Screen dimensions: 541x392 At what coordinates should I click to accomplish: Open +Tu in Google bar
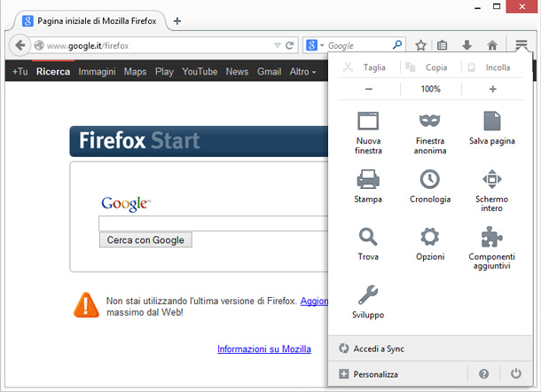pos(20,72)
